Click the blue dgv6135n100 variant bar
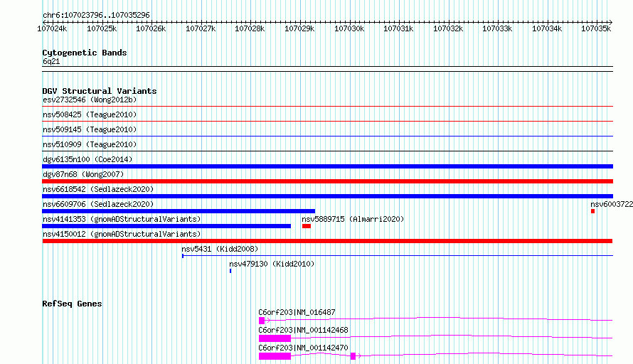 coord(327,166)
